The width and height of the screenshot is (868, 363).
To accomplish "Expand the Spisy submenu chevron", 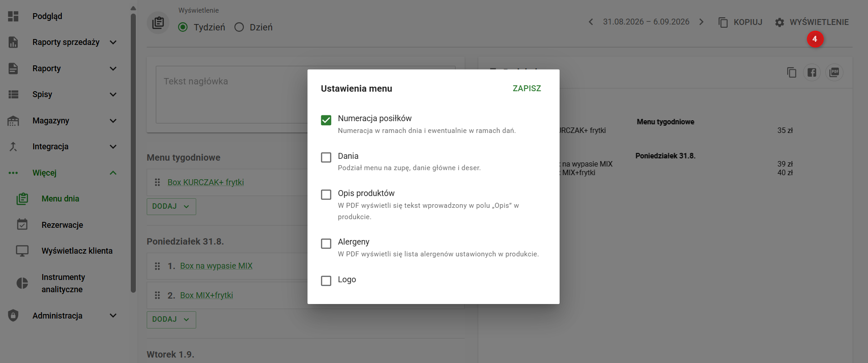I will [x=113, y=94].
